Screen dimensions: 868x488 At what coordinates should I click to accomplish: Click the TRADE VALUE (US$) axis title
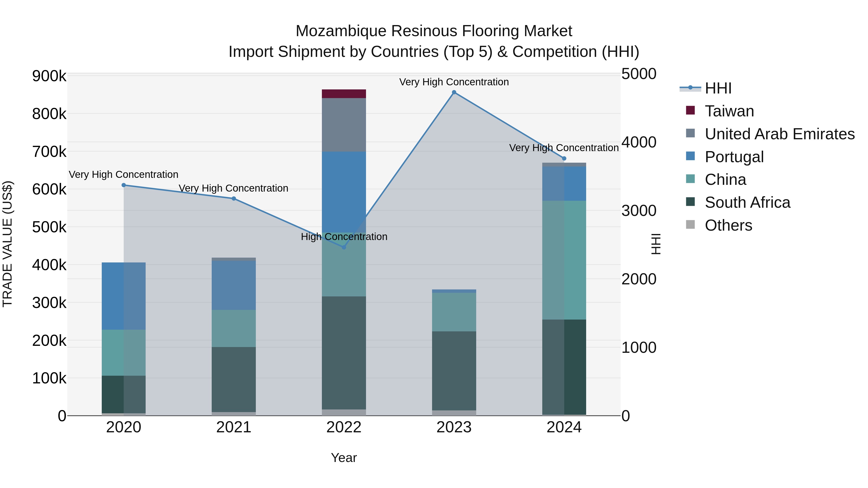[7, 244]
